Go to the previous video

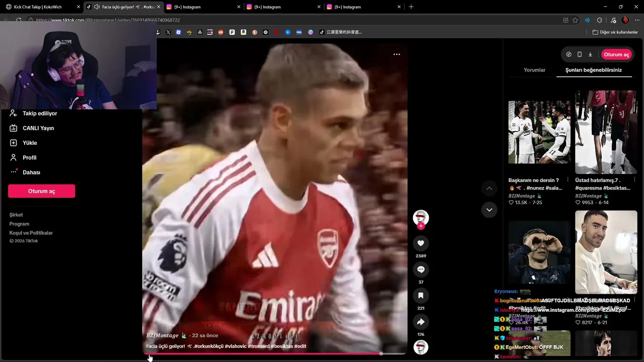(x=489, y=189)
